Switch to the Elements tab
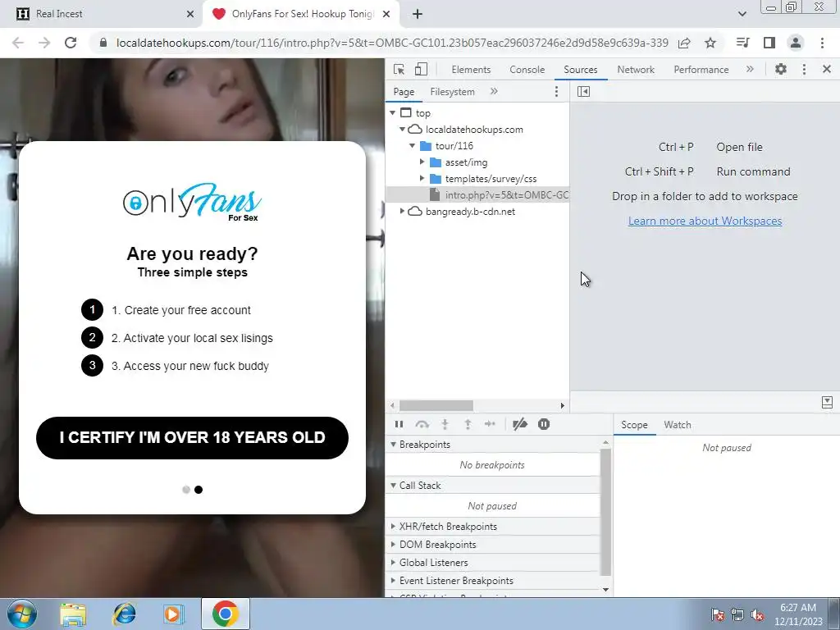 [471, 70]
